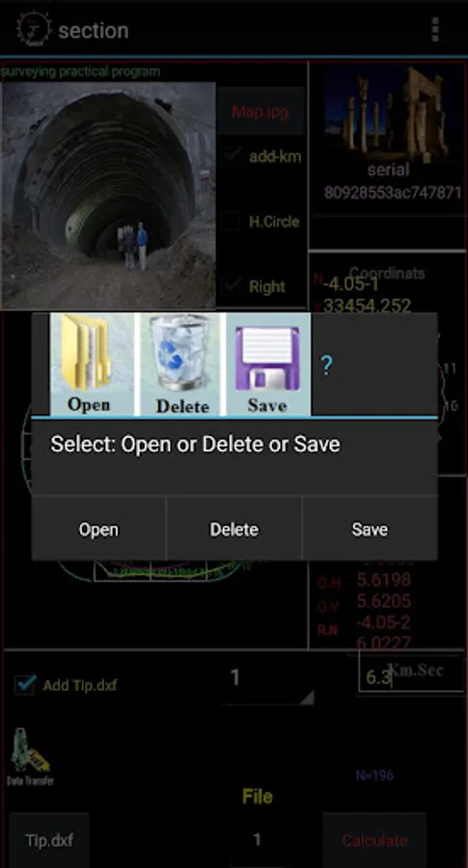This screenshot has width=468, height=868.
Task: Uncheck the Add Tip.dxf checkbox
Action: 25,685
